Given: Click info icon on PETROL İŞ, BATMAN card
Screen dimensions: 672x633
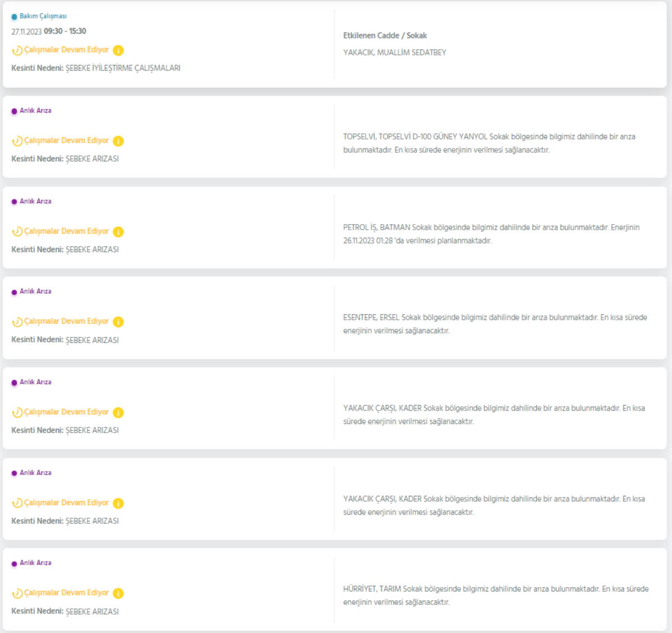Looking at the screenshot, I should click(118, 232).
